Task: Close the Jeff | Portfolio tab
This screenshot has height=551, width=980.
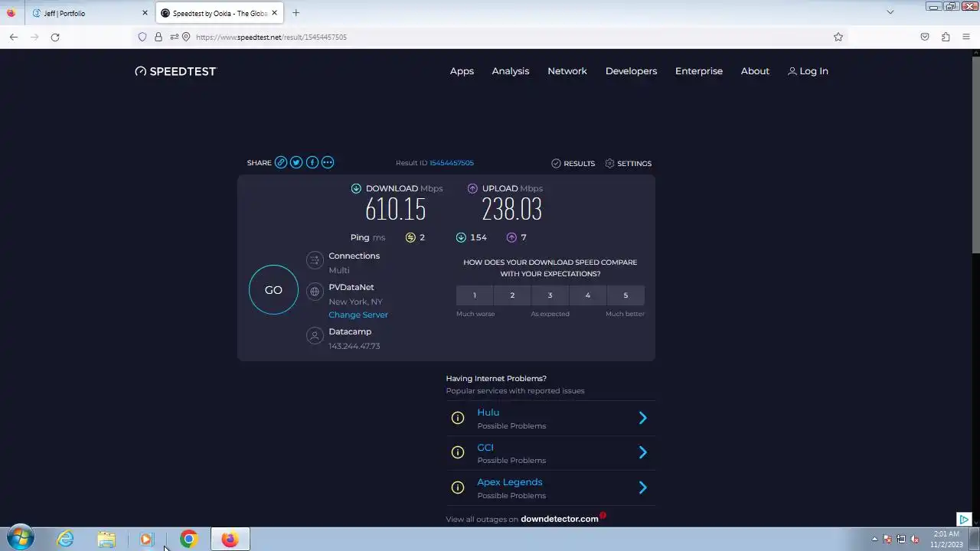Action: click(x=145, y=13)
